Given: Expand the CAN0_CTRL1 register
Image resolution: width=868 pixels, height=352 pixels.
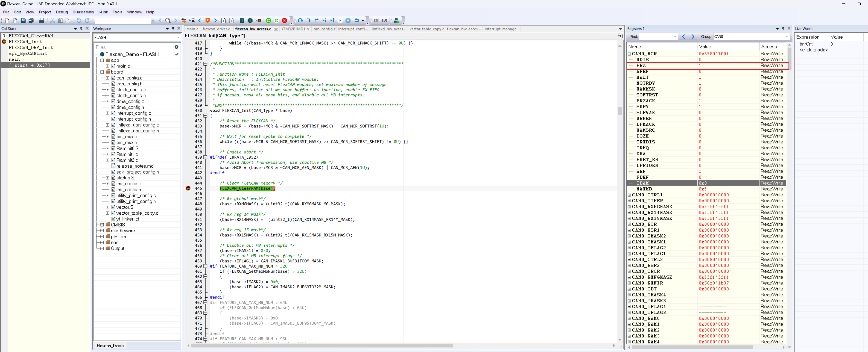Looking at the screenshot, I should (x=629, y=195).
